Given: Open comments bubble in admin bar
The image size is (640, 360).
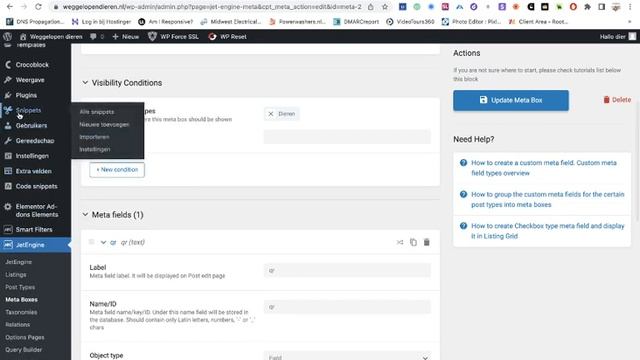Looking at the screenshot, I should [x=97, y=36].
